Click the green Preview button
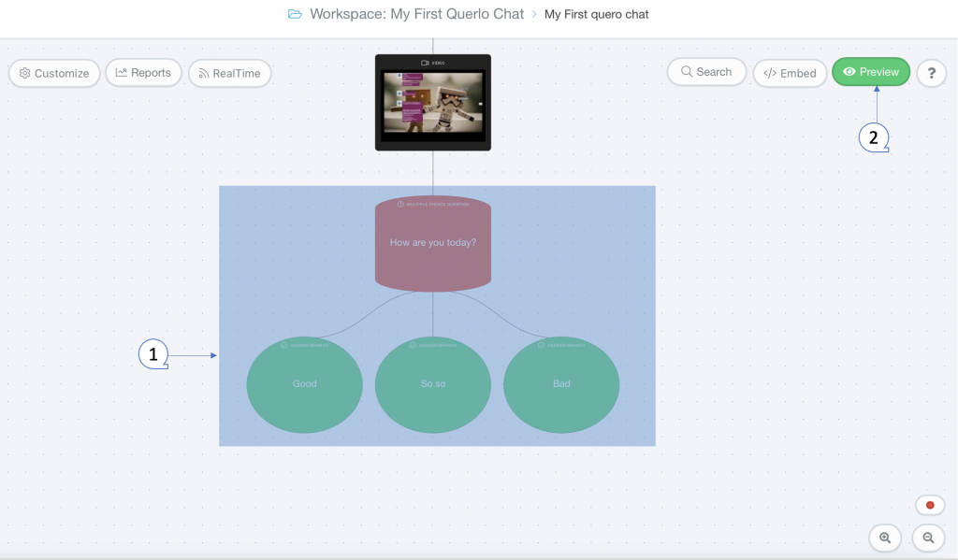 point(871,71)
